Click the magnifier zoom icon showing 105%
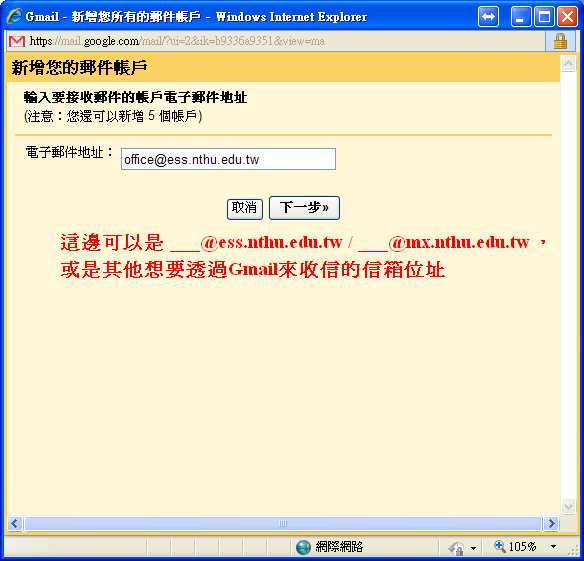 [499, 546]
